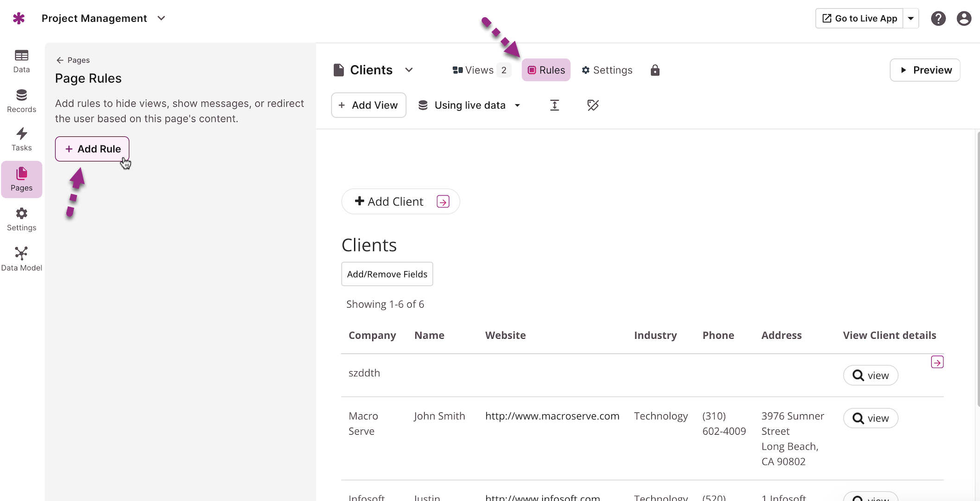Click the Company column header

(372, 335)
